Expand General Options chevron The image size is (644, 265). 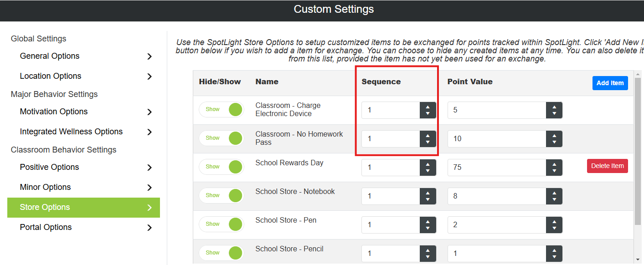pos(149,56)
